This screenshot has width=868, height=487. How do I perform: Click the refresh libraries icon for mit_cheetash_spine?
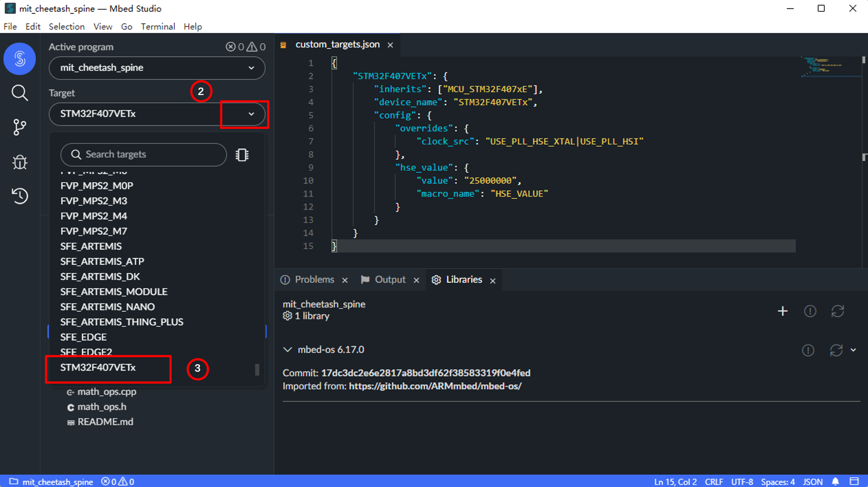point(837,311)
